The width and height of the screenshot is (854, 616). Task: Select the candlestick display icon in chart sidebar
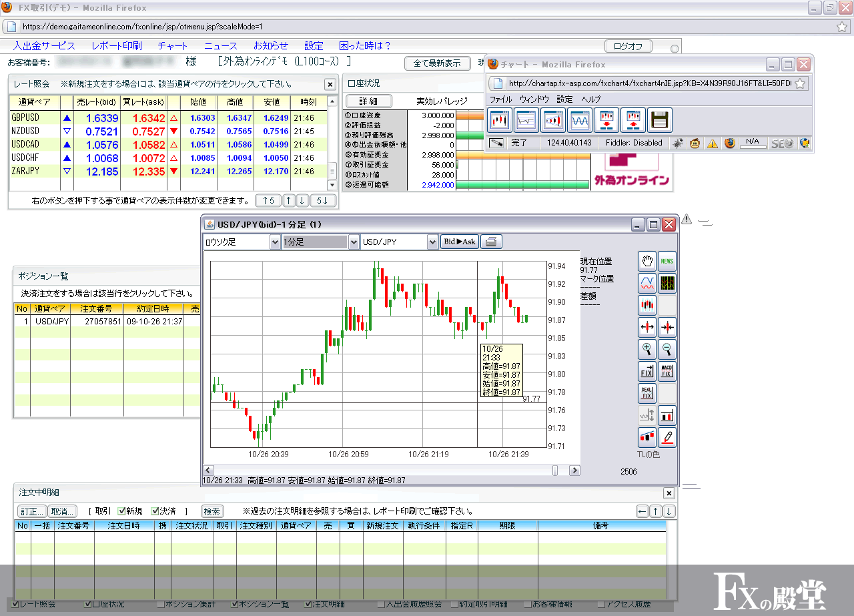(647, 306)
